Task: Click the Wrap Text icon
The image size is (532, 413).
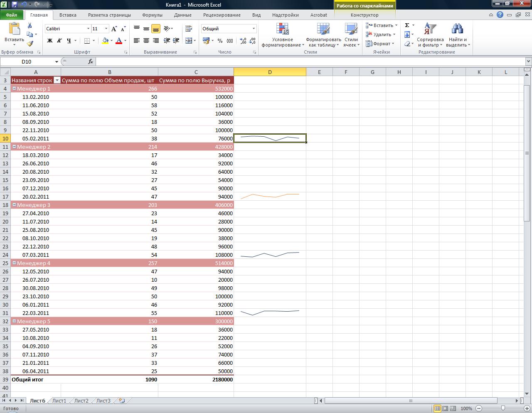Action: point(188,29)
